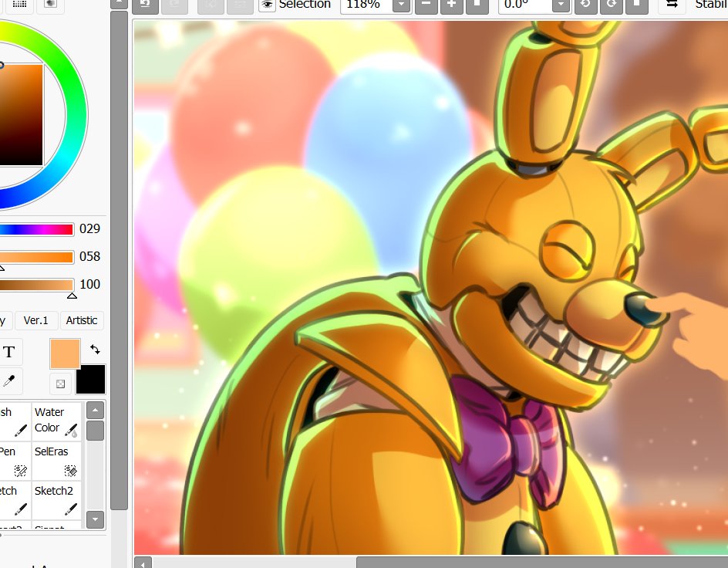Switch to the Artistic brush tab
Screen dimensions: 728x568
[82, 320]
